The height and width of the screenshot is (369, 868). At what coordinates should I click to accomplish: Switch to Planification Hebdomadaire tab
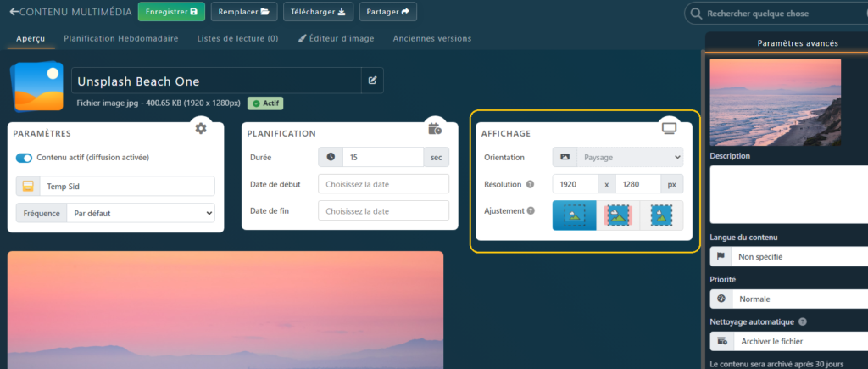(x=121, y=38)
